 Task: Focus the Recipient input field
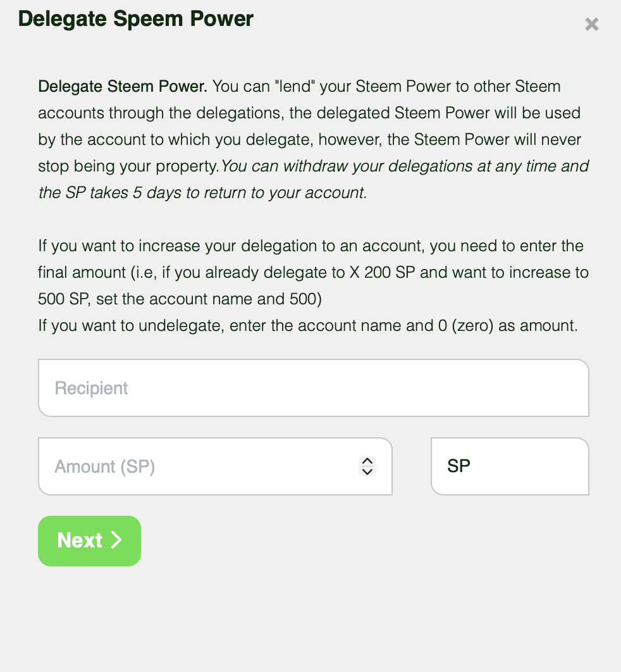tap(313, 388)
